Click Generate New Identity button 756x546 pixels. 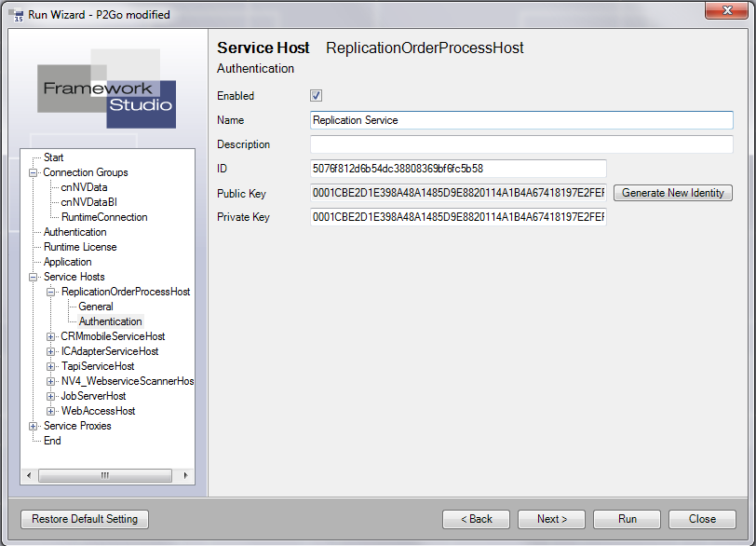672,193
